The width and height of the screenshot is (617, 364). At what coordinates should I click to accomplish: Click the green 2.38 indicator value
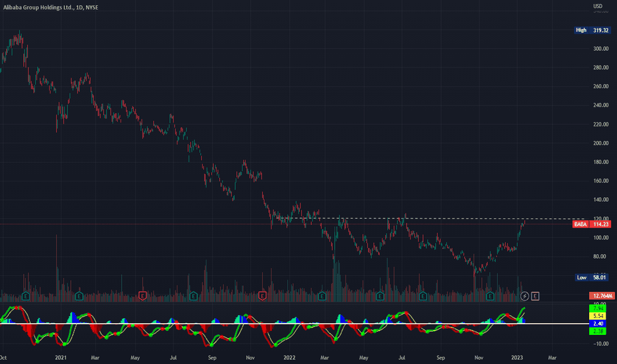[598, 331]
